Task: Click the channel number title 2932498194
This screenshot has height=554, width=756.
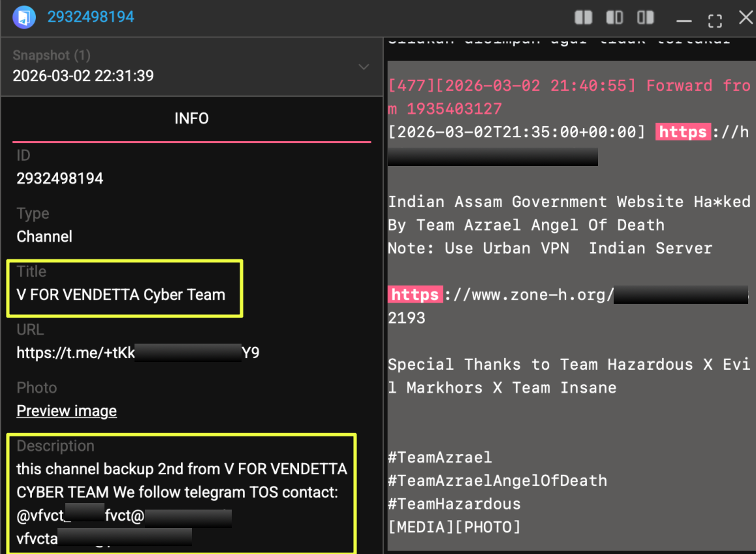Action: point(91,17)
